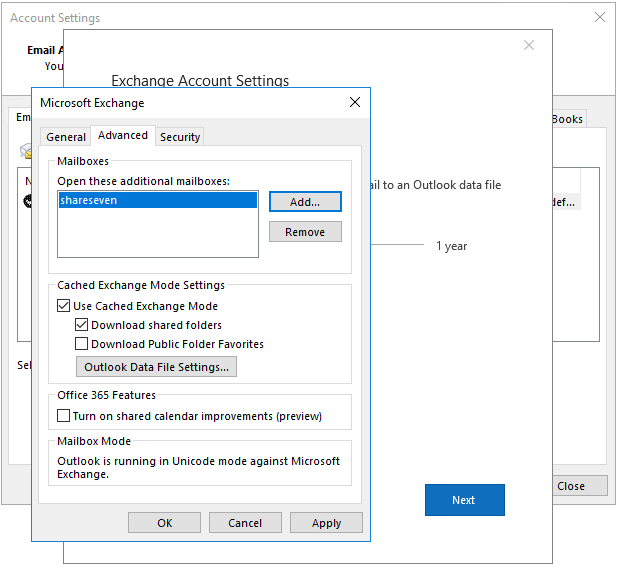Apply the Microsoft Exchange settings

[x=326, y=523]
